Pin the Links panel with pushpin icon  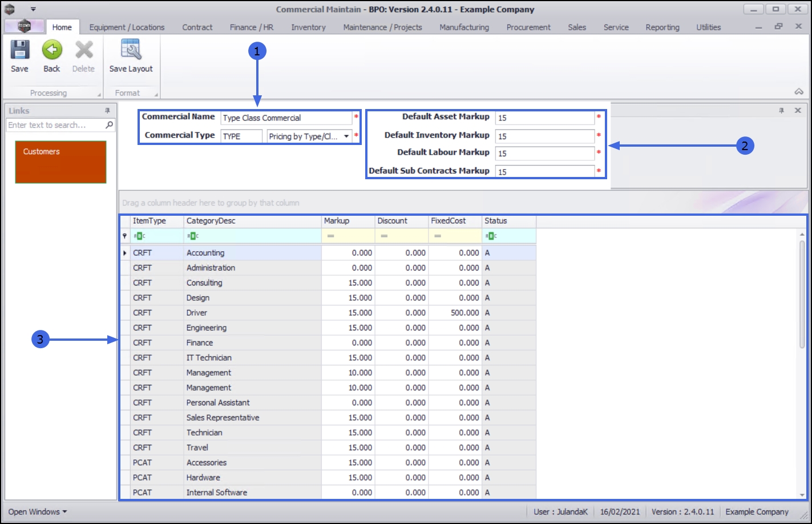(x=107, y=111)
